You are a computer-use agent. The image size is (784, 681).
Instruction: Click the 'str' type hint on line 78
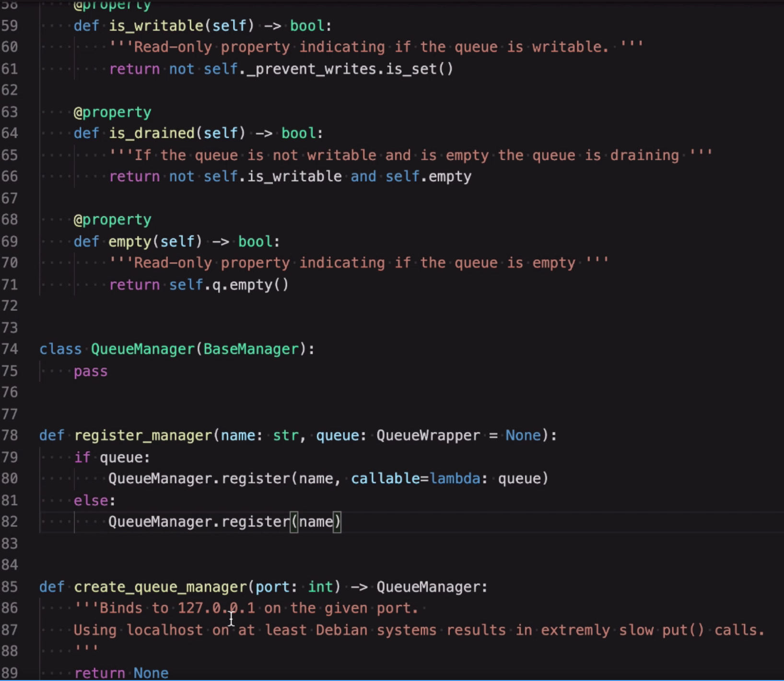(x=285, y=435)
